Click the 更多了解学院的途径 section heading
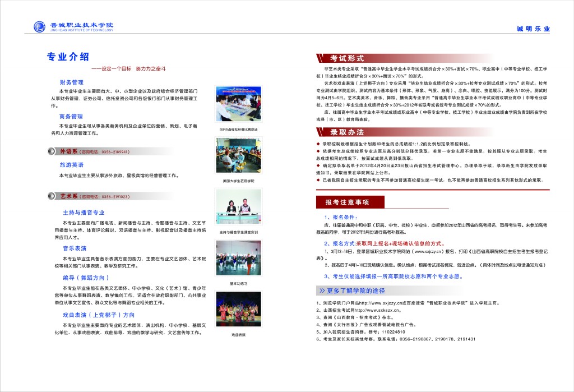 tap(356, 290)
